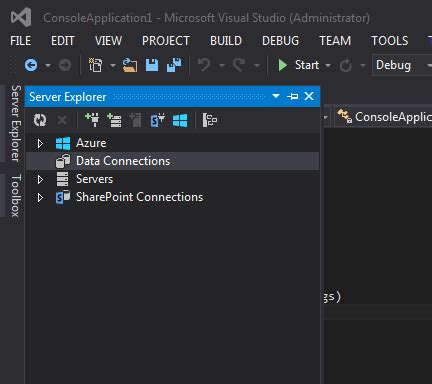Click the Refresh browser toolbar icon
Viewport: 432px width, 384px height.
[x=346, y=65]
